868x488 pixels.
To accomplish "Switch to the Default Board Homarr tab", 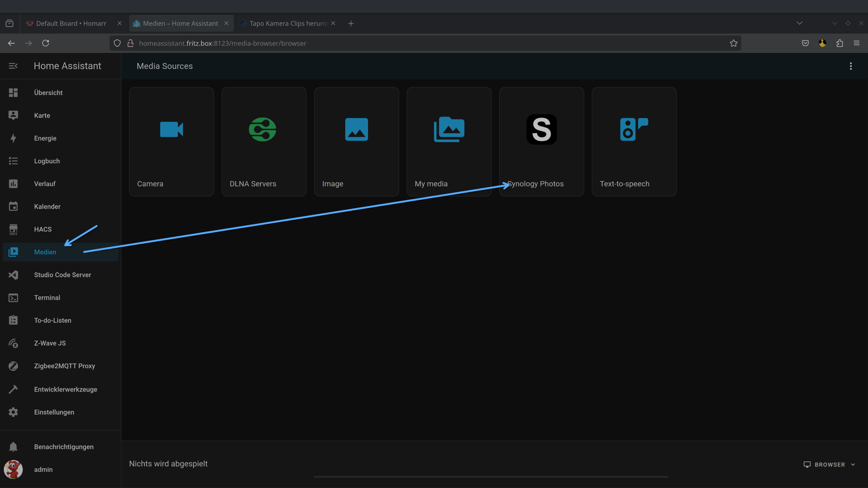I will (x=71, y=23).
